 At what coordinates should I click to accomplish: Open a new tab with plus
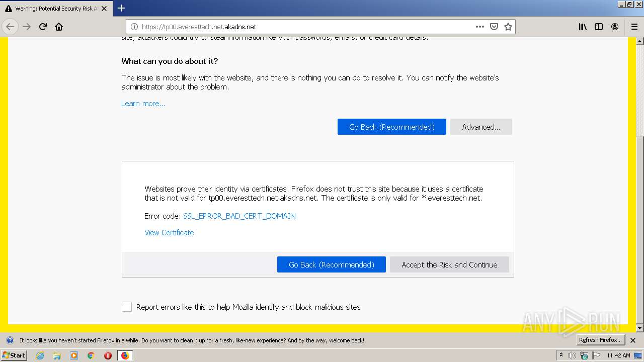(x=121, y=8)
